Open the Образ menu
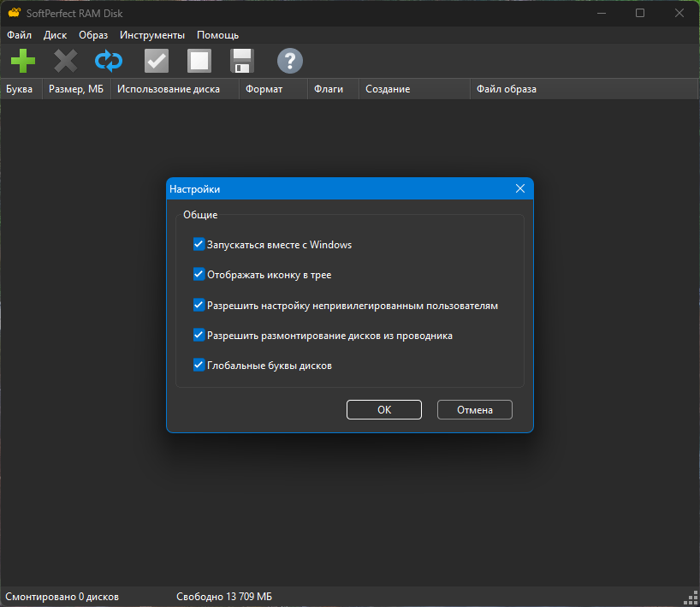This screenshot has width=700, height=607. pos(93,35)
